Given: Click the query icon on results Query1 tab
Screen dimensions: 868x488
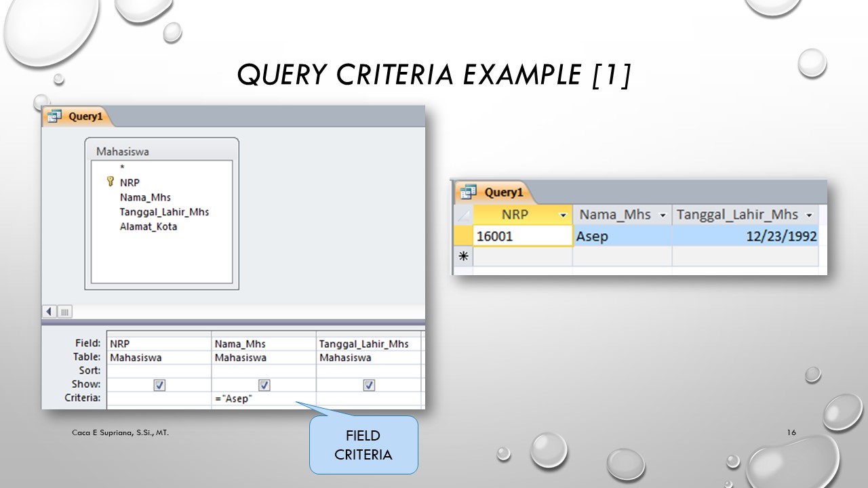Looking at the screenshot, I should 469,192.
